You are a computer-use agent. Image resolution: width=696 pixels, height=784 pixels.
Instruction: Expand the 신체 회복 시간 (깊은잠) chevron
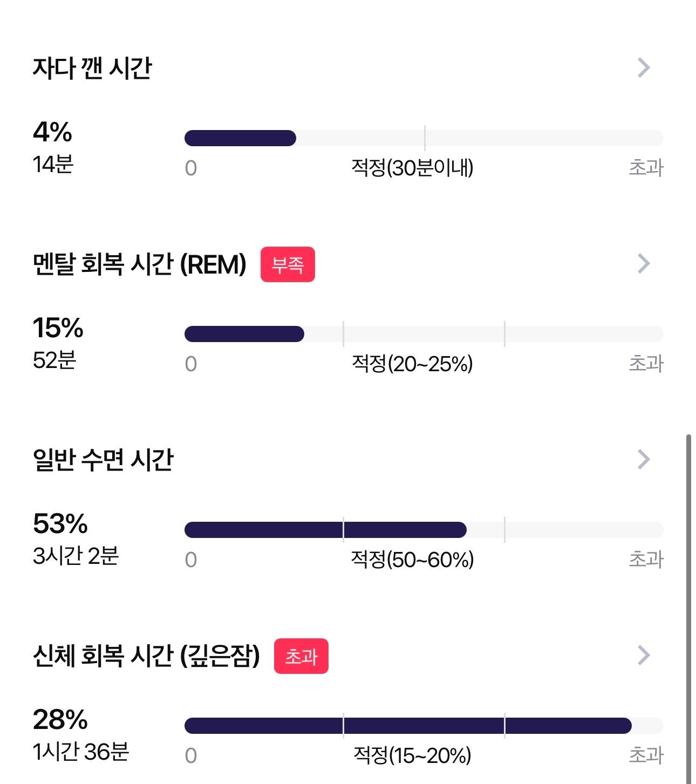click(644, 656)
